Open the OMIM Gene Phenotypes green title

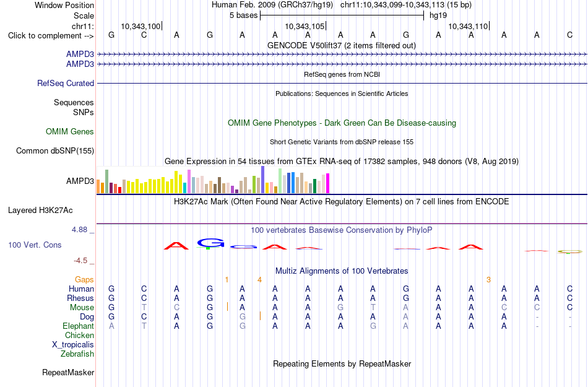click(x=342, y=123)
